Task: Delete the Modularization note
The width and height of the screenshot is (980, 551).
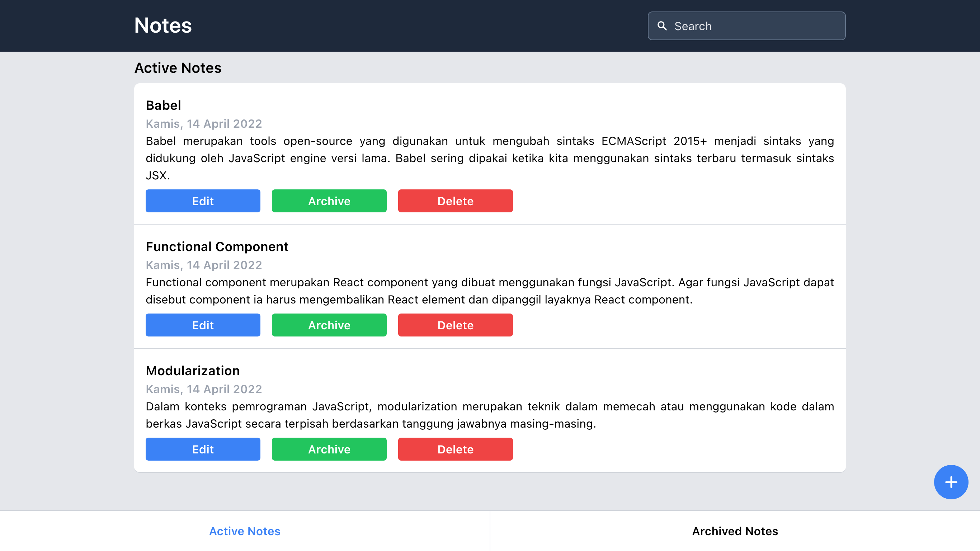Action: tap(455, 449)
